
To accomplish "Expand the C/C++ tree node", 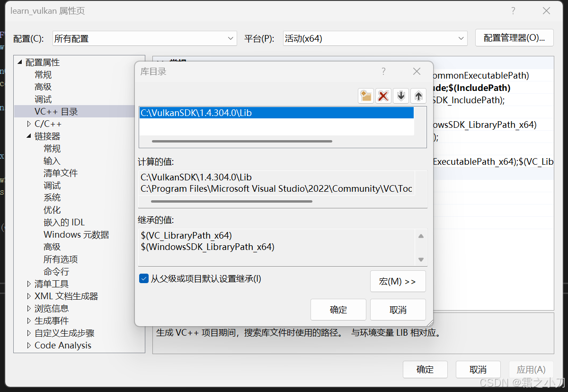I will click(x=28, y=124).
